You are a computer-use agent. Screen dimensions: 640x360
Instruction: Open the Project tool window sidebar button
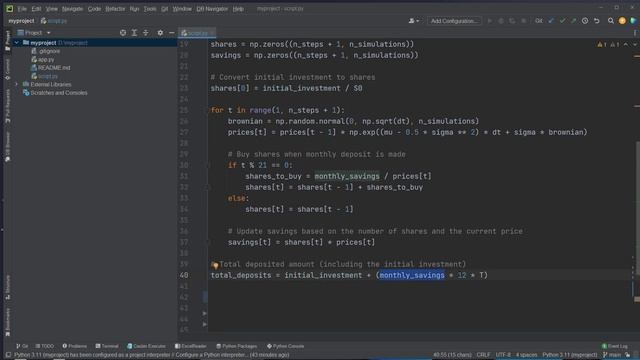pos(7,40)
